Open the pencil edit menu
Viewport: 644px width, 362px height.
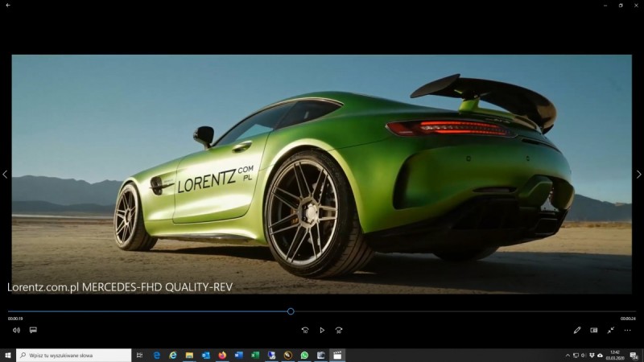[x=577, y=330]
